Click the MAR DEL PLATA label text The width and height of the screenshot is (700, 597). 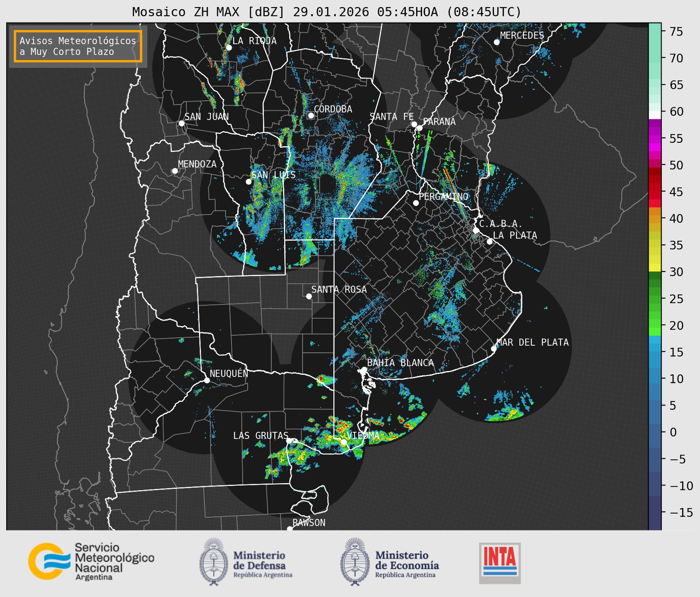point(532,343)
